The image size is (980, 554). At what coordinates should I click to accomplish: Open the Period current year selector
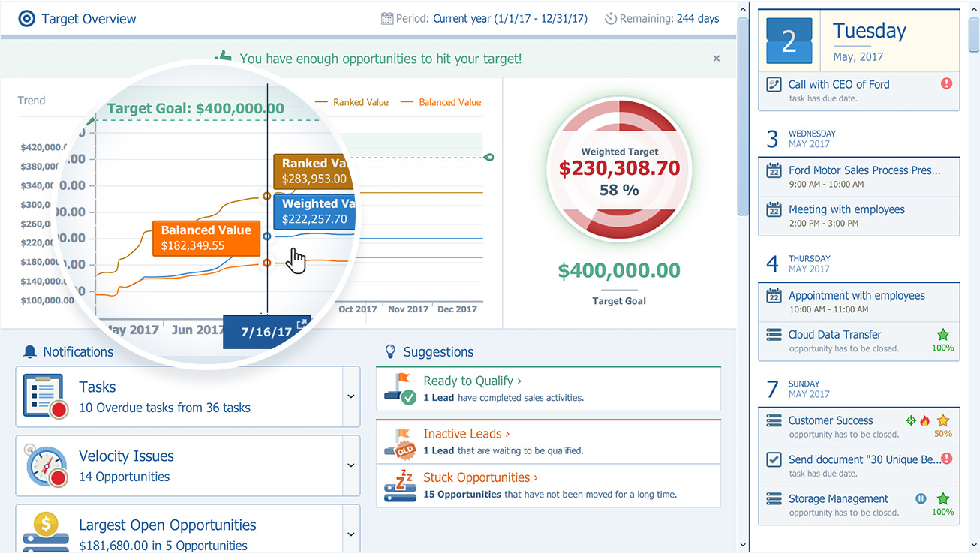510,18
